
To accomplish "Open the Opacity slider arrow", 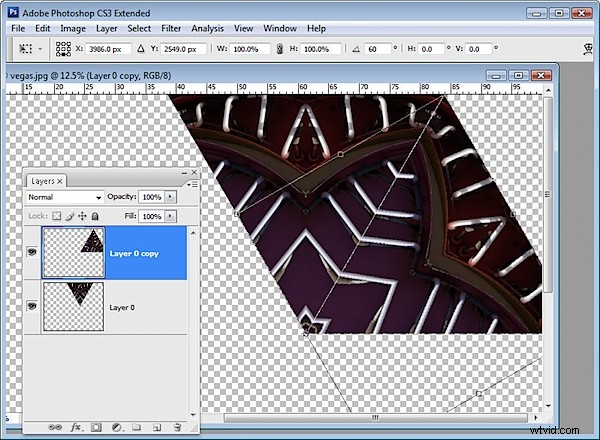I will 170,197.
